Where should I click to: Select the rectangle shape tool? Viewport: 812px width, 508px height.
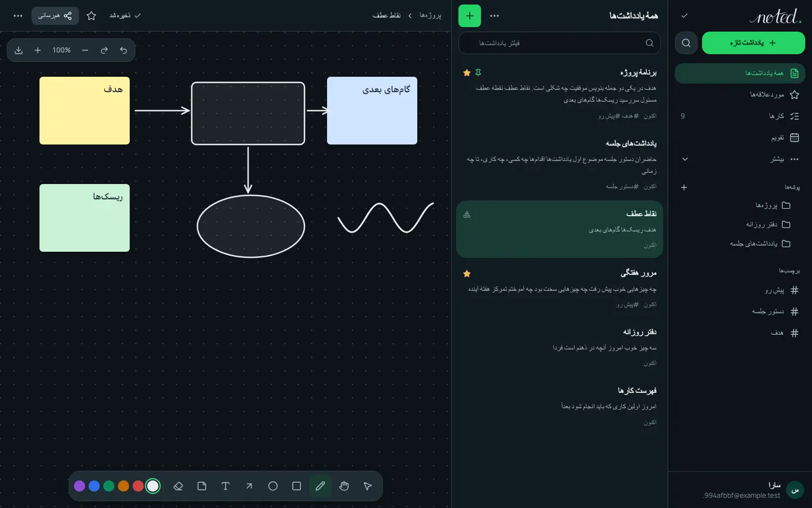[x=297, y=486]
